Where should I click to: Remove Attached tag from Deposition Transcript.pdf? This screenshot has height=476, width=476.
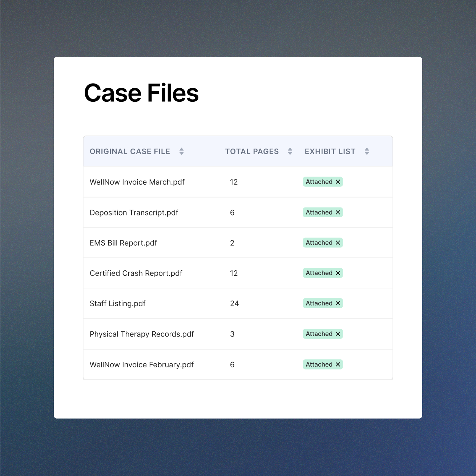pos(338,213)
